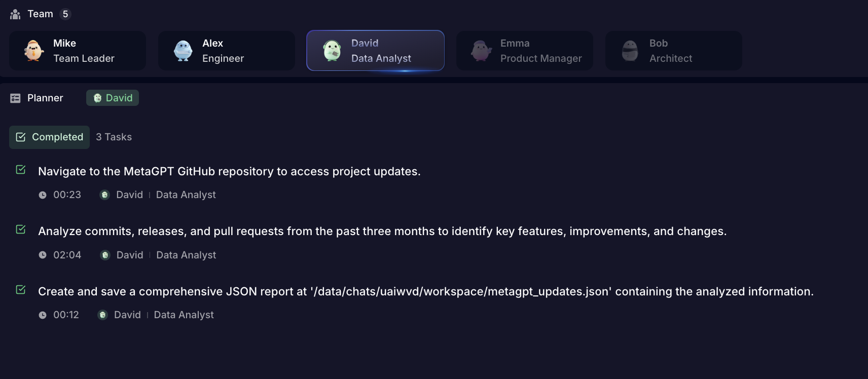Click Mike's avatar icon
868x379 pixels.
point(33,51)
